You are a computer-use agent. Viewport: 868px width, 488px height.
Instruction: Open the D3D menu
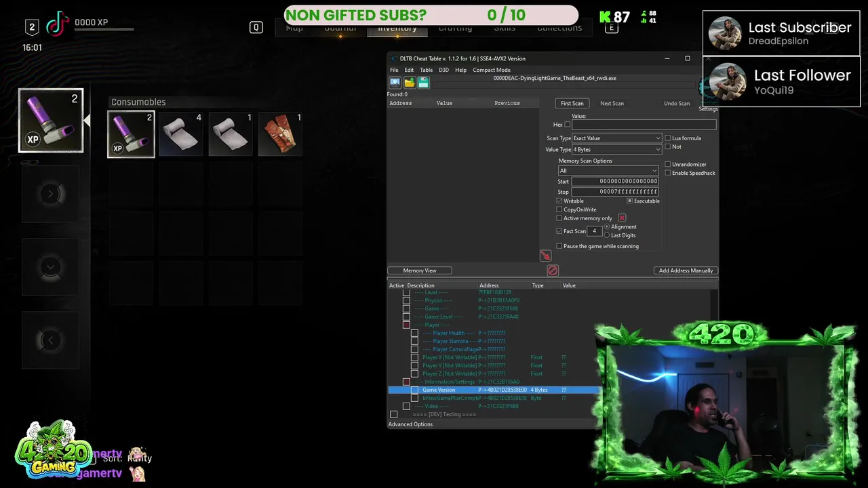coord(443,70)
